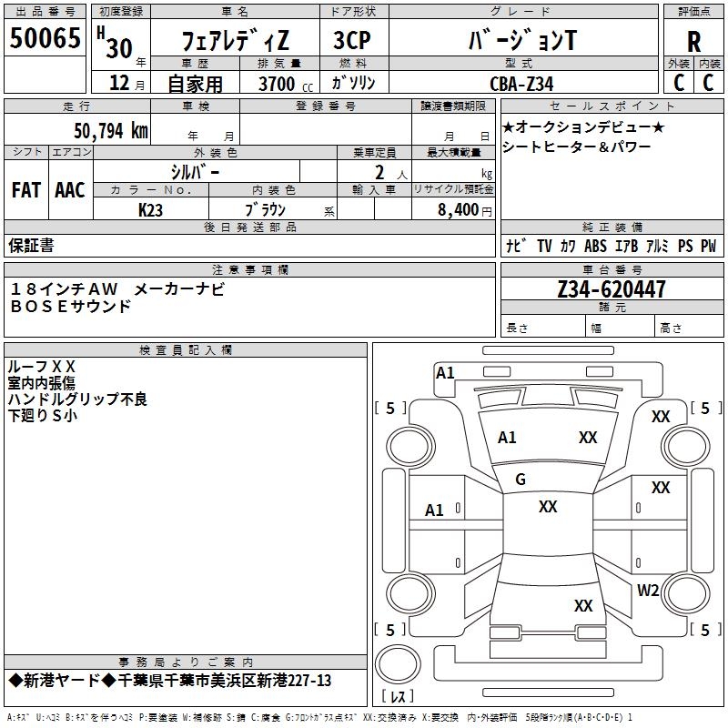Click the W2 mark on the rear quarter panel
The height and width of the screenshot is (728, 728).
click(x=648, y=590)
